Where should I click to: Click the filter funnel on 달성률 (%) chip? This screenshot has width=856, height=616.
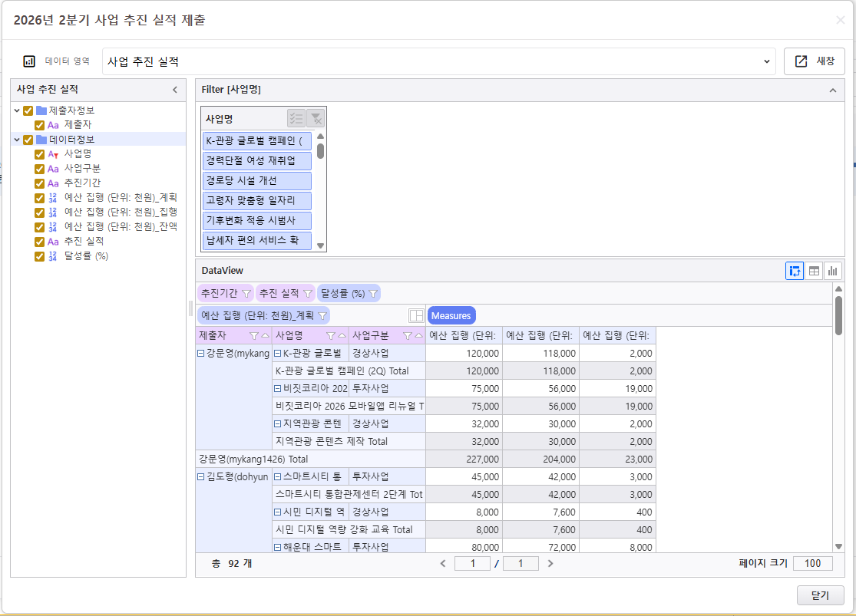373,294
